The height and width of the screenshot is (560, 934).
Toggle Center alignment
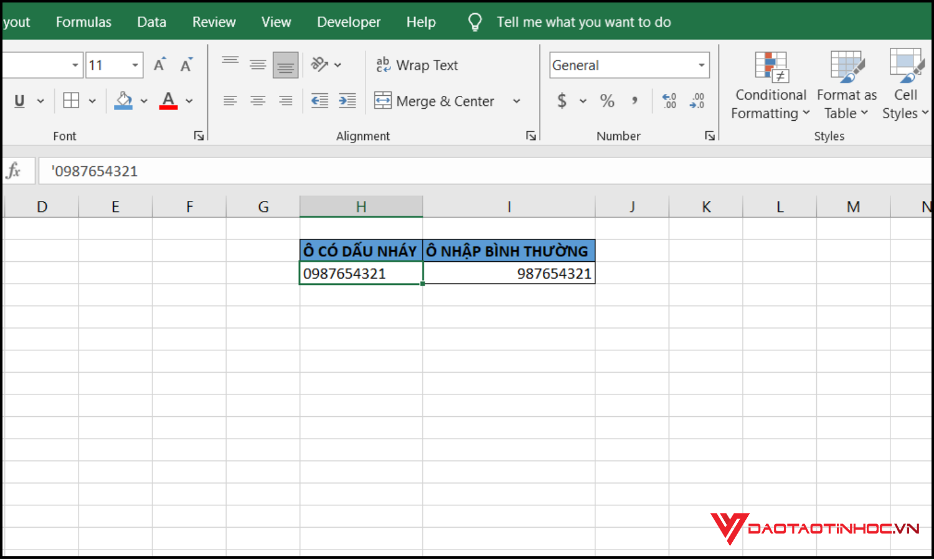[x=258, y=101]
